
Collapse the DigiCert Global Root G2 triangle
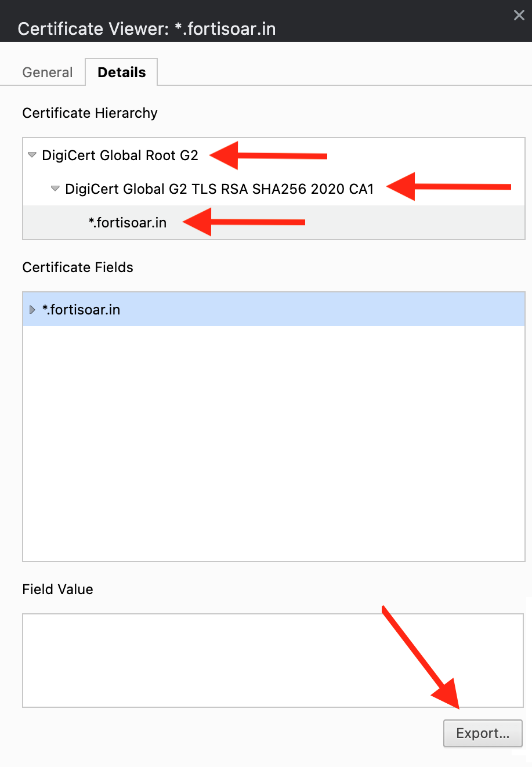click(x=32, y=155)
